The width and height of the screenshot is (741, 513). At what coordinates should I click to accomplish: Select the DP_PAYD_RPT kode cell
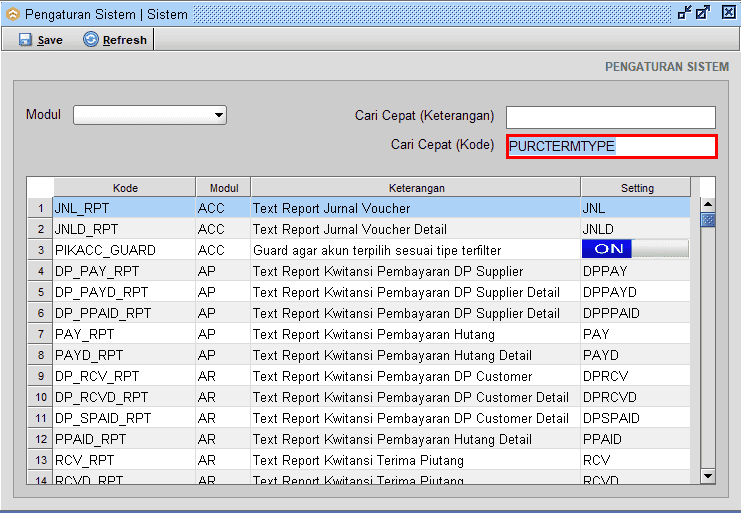pyautogui.click(x=124, y=292)
